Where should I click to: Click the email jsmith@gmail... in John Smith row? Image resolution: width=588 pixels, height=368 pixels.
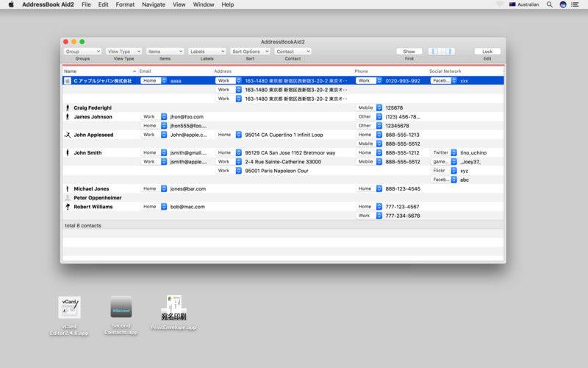point(188,153)
